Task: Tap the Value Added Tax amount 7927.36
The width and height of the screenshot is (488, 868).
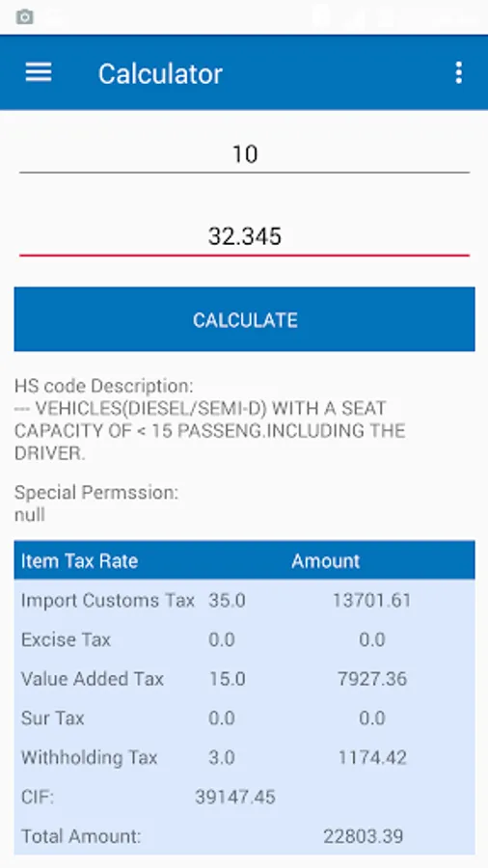Action: click(372, 679)
